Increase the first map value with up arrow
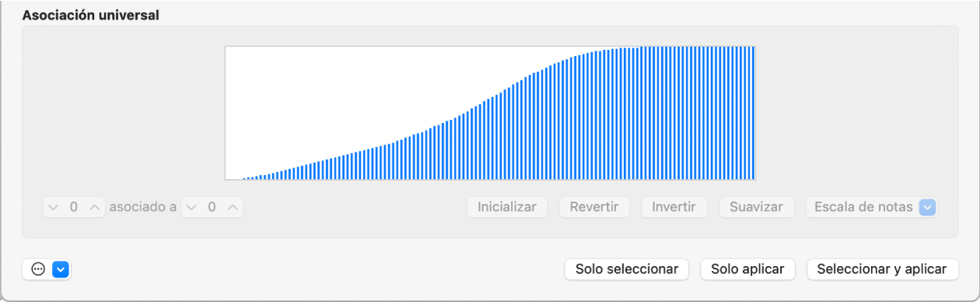 coord(94,208)
